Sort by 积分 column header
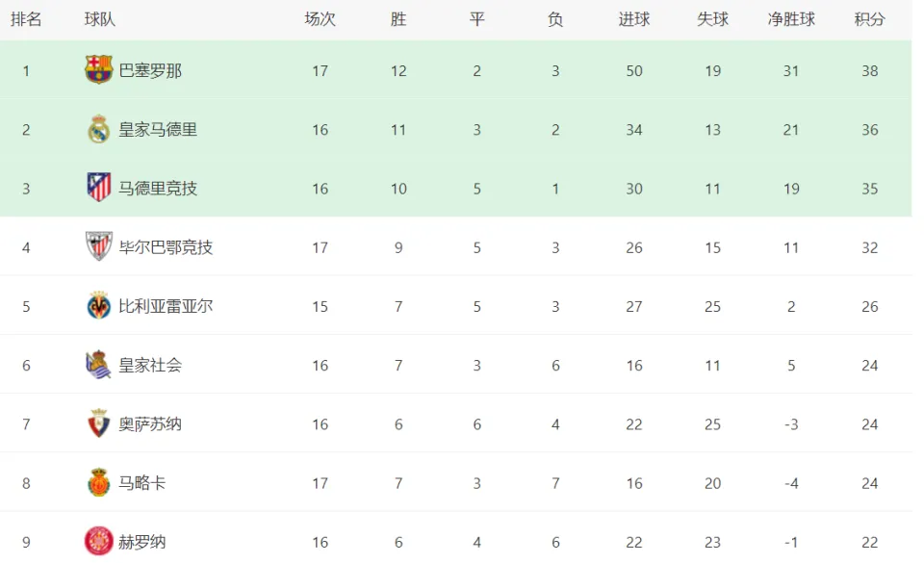The width and height of the screenshot is (924, 563). pyautogui.click(x=870, y=19)
